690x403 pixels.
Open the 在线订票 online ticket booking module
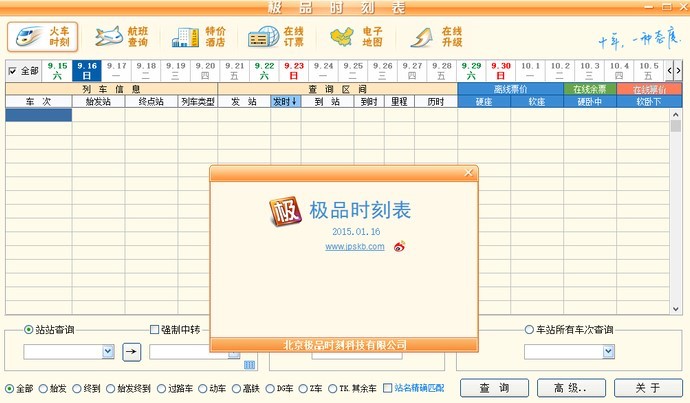276,37
